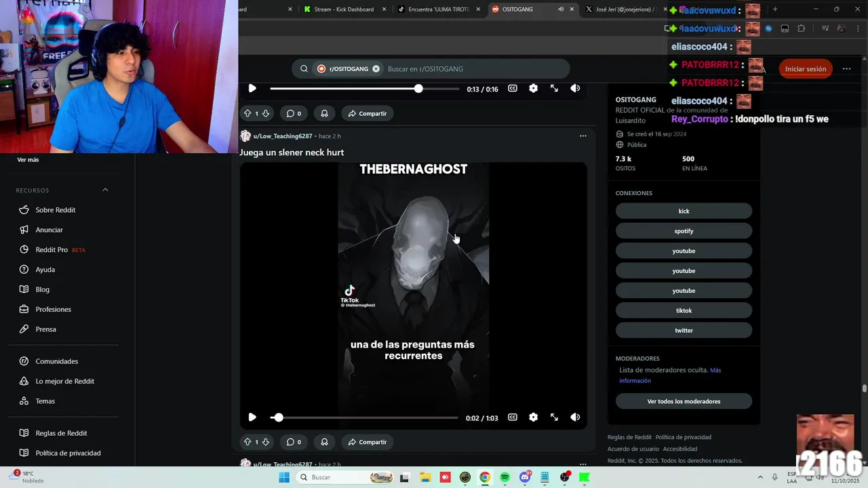Open Sobre Reddit in sidebar

[56, 210]
